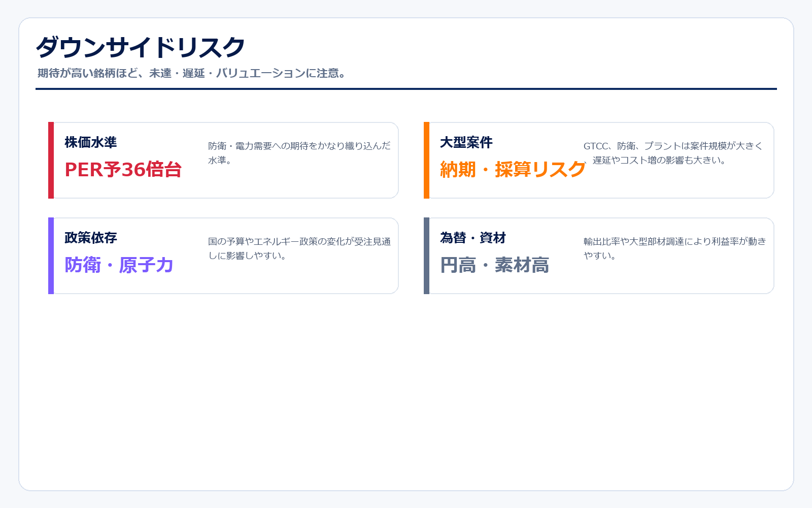Select the 大型案件 card label
Screen dimensions: 812x508
click(x=466, y=142)
